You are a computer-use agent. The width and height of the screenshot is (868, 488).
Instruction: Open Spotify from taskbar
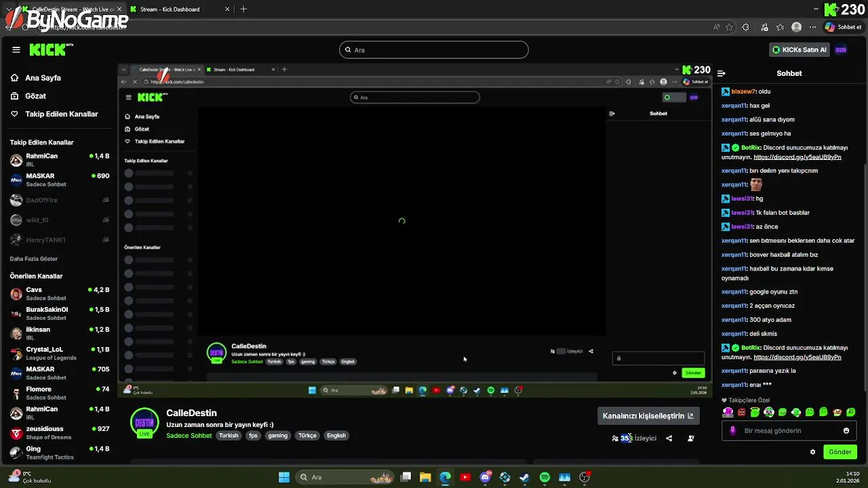click(x=545, y=477)
